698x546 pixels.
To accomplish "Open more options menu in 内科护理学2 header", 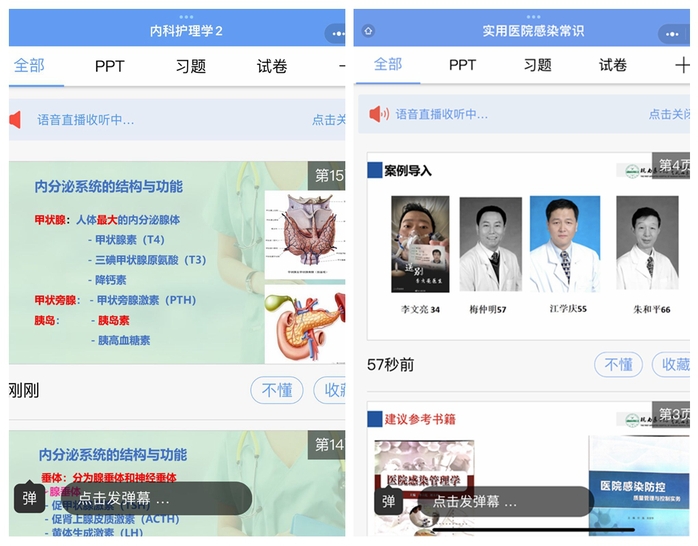I will pos(336,33).
